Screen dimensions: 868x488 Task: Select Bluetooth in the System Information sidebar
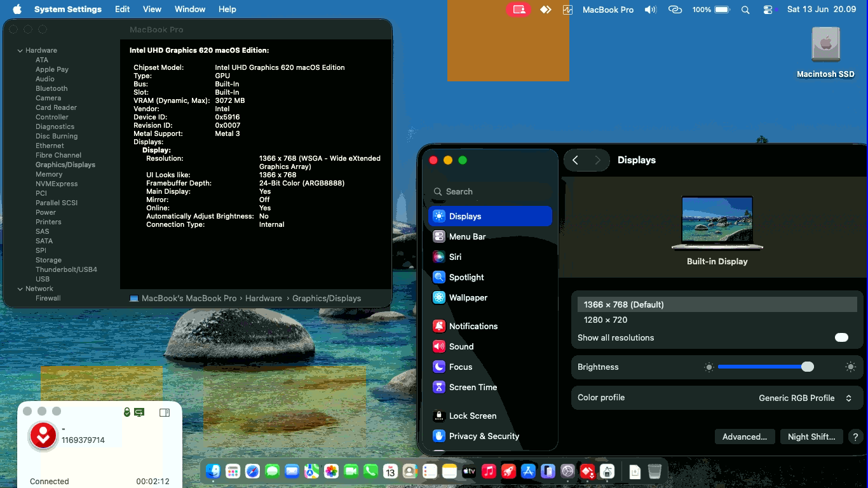click(51, 88)
